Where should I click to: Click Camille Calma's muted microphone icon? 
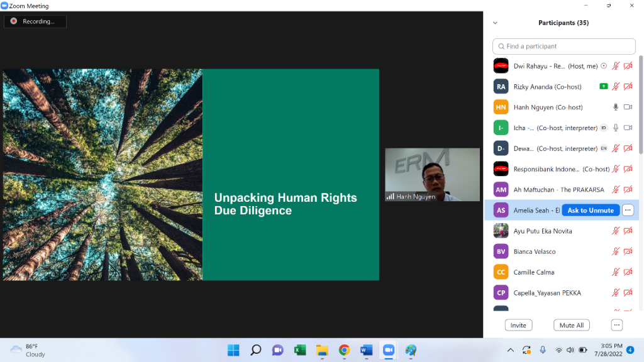pos(615,271)
